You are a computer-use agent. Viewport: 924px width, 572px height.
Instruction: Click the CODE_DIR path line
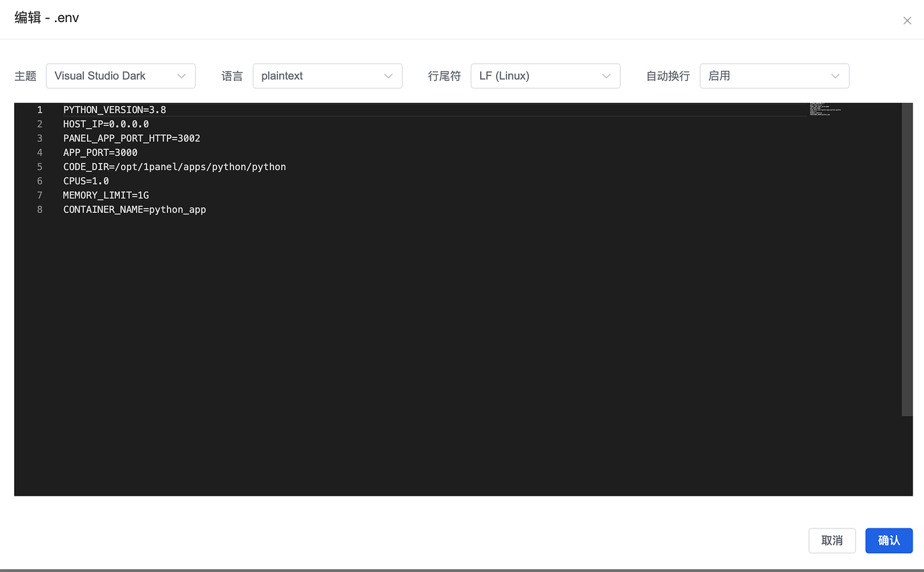pyautogui.click(x=174, y=166)
